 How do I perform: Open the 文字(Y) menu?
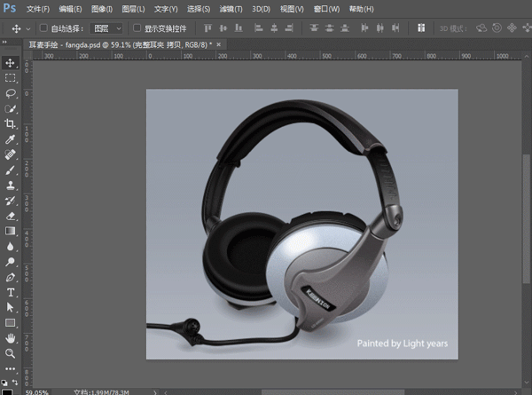(166, 9)
